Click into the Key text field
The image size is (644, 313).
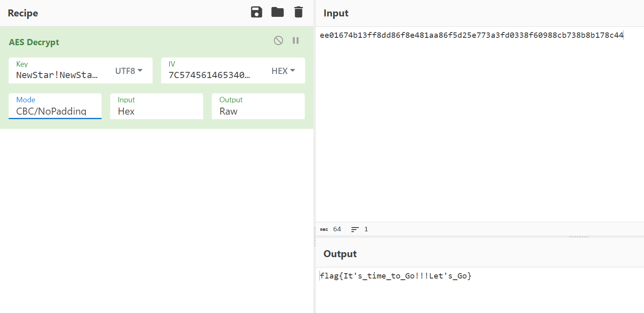tap(58, 75)
